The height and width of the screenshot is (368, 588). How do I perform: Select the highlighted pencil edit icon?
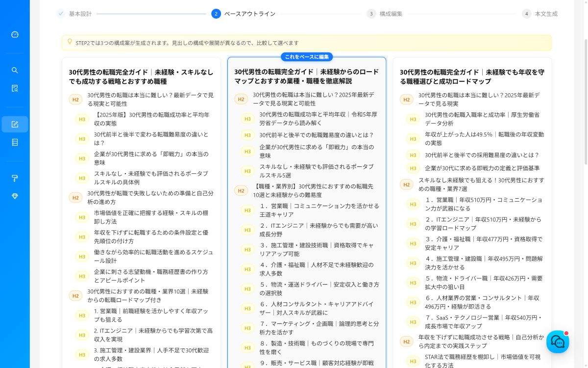[15, 124]
